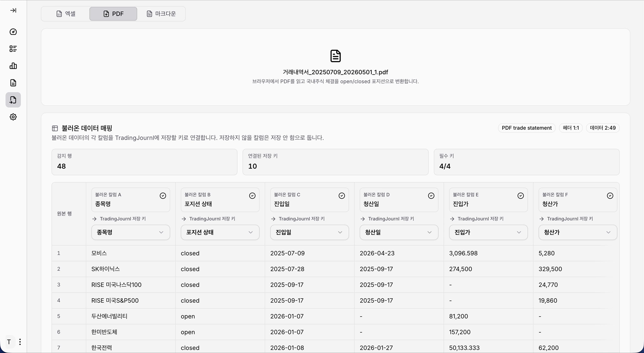Click the 필수 키 4/4 summary card
The width and height of the screenshot is (644, 353).
click(527, 162)
